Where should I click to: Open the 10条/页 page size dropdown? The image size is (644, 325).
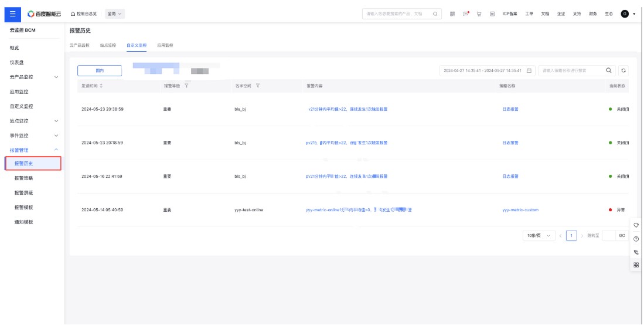click(539, 236)
